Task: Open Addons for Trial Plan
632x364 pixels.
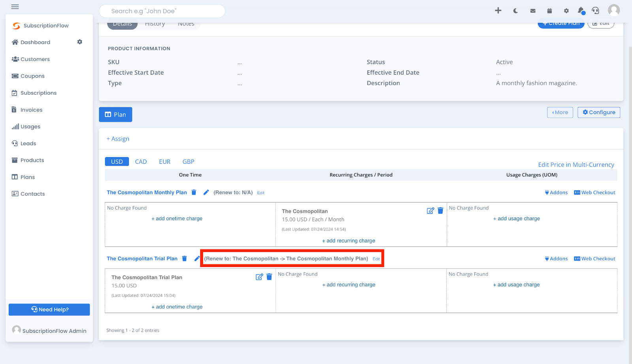Action: (556, 259)
